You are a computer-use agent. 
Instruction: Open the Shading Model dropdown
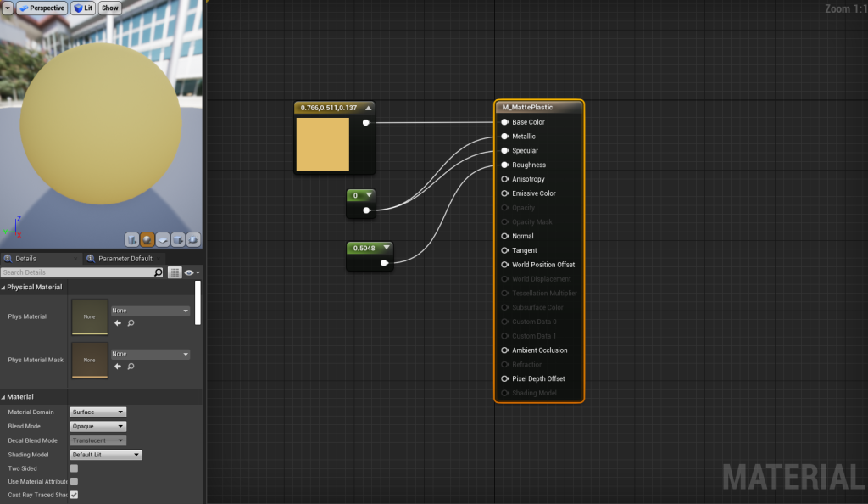pos(106,455)
